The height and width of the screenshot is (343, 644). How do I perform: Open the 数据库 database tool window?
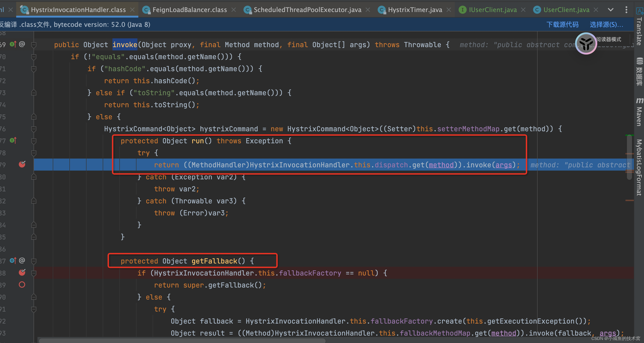click(x=639, y=72)
